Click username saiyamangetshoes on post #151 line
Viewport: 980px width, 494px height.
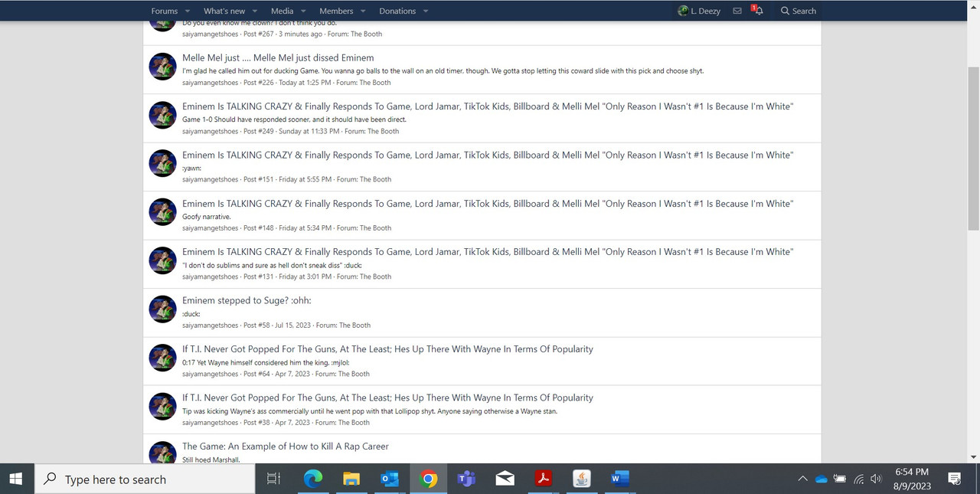211,179
